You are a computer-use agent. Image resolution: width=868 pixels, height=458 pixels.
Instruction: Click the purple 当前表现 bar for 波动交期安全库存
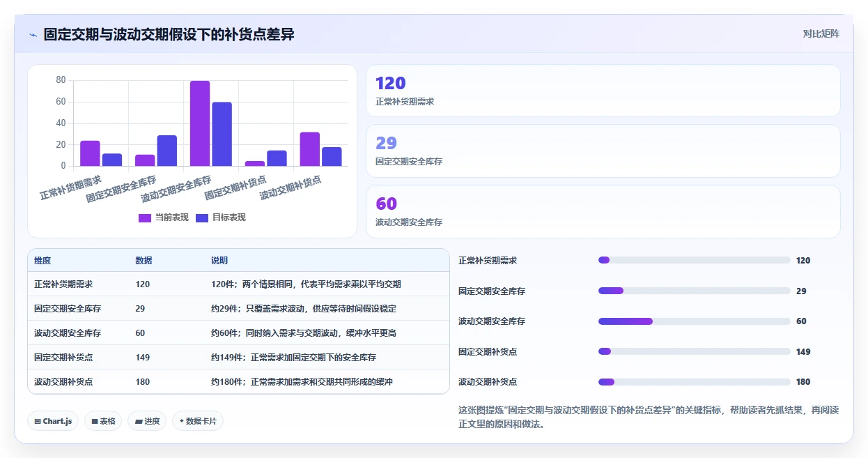pyautogui.click(x=200, y=123)
